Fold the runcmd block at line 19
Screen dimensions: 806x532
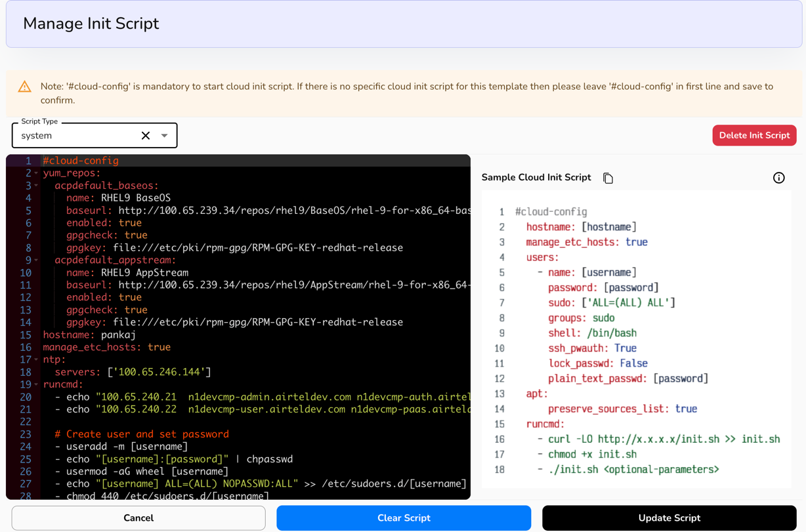(36, 385)
